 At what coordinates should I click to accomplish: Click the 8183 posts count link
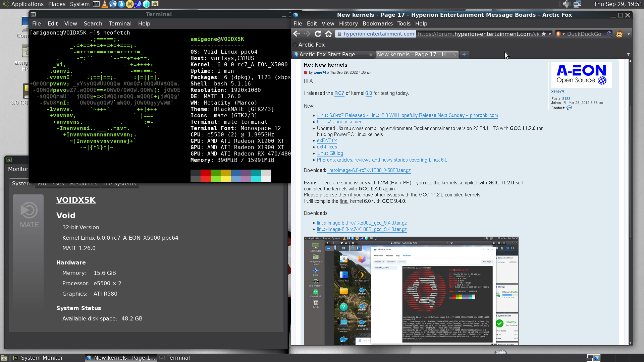(x=566, y=99)
